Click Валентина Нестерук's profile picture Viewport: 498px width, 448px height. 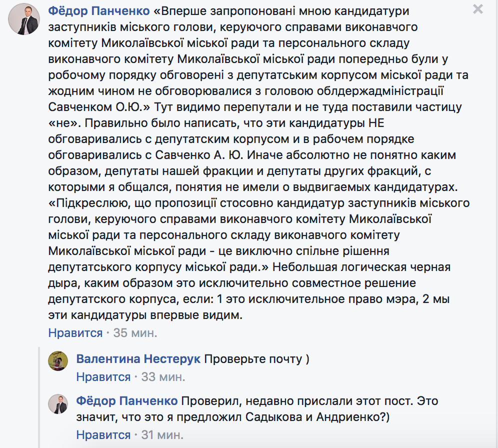click(58, 360)
